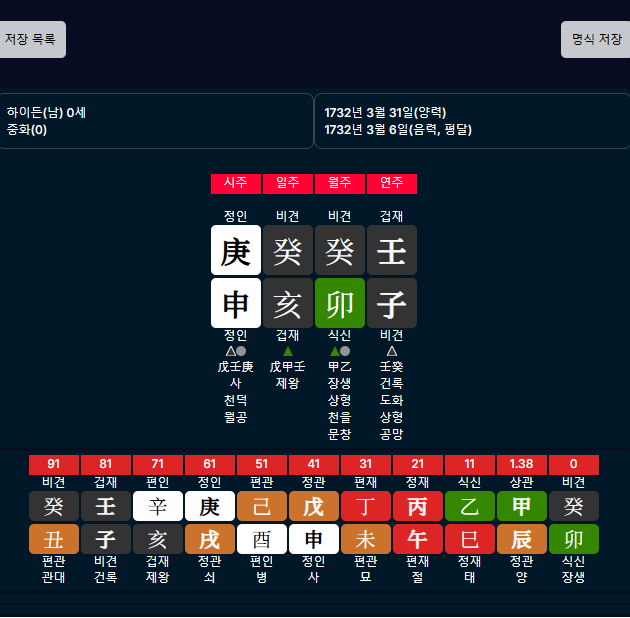Image resolution: width=630 pixels, height=618 pixels.
Task: Click the 戊壬庚 hidden stems text
Action: click(236, 367)
